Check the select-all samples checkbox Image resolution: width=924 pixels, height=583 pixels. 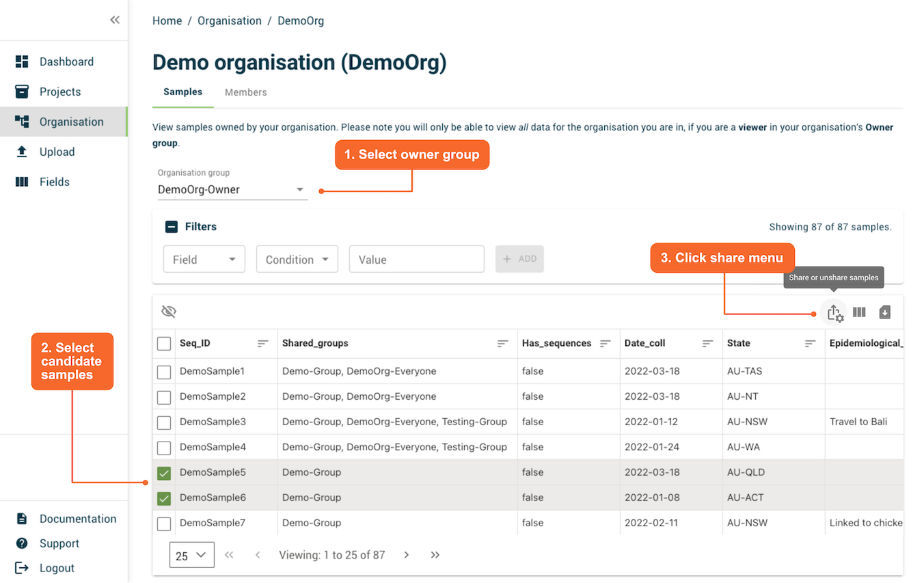tap(163, 344)
